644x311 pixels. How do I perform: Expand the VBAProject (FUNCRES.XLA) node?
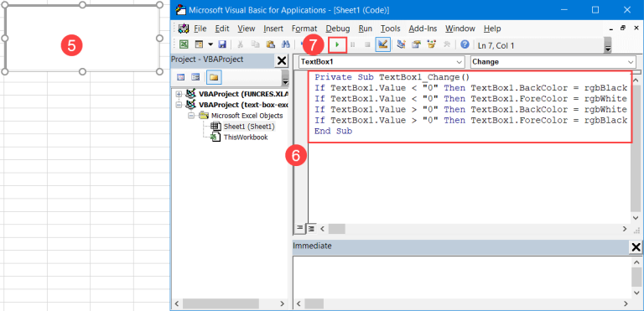coord(179,94)
